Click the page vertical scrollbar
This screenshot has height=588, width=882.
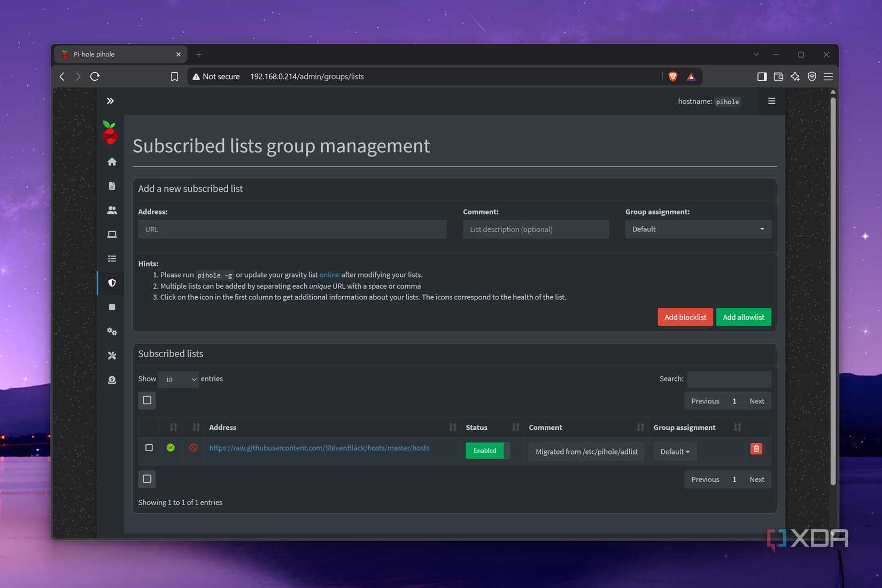pyautogui.click(x=833, y=291)
